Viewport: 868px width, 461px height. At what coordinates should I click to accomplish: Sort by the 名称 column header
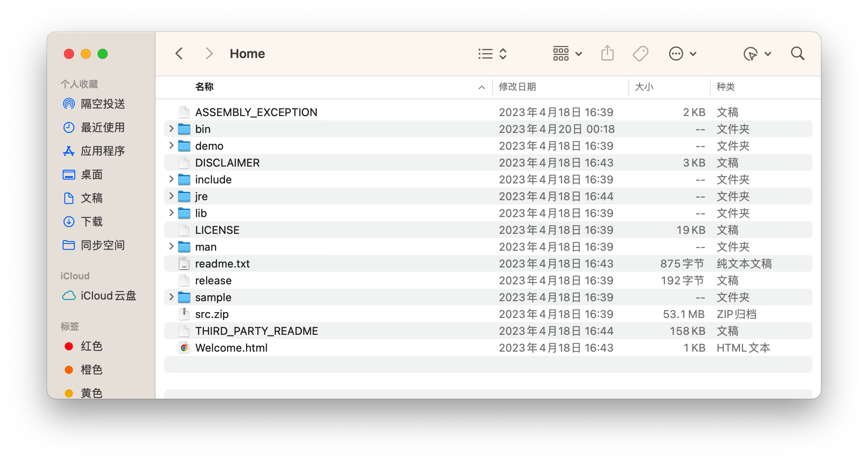click(204, 87)
